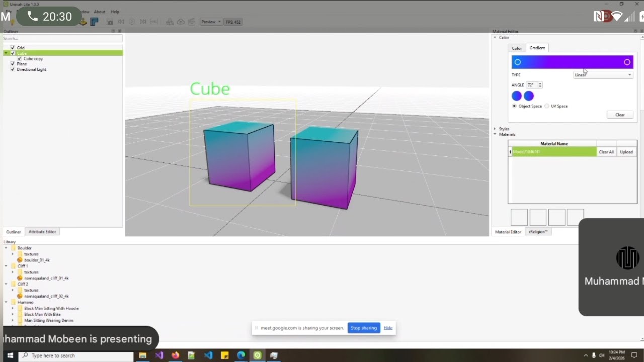The width and height of the screenshot is (644, 362).
Task: Switch to the Outliner tab
Action: click(14, 232)
